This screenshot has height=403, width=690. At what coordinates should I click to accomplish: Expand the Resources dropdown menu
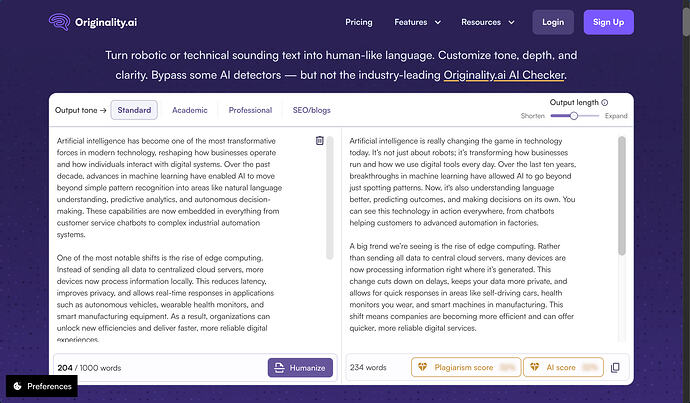pos(488,22)
